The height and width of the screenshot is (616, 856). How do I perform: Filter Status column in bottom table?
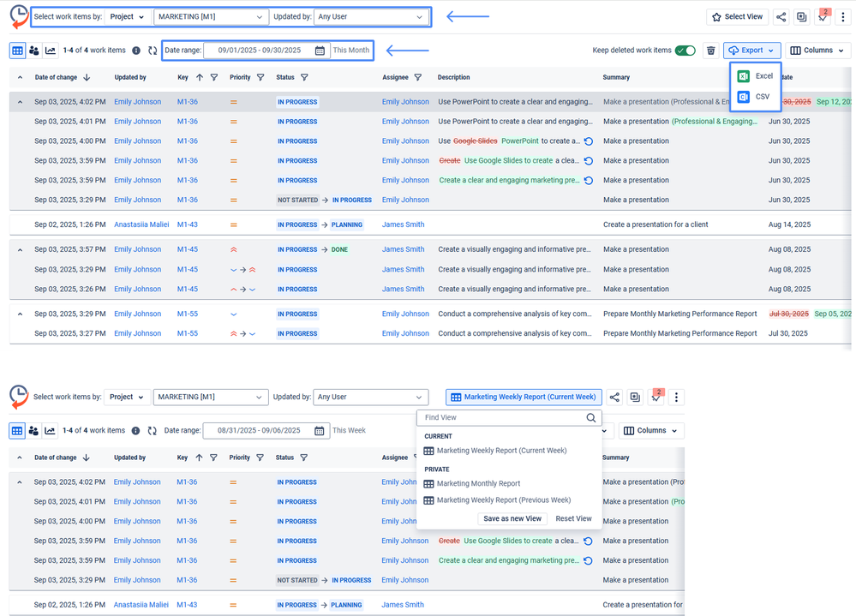(303, 458)
